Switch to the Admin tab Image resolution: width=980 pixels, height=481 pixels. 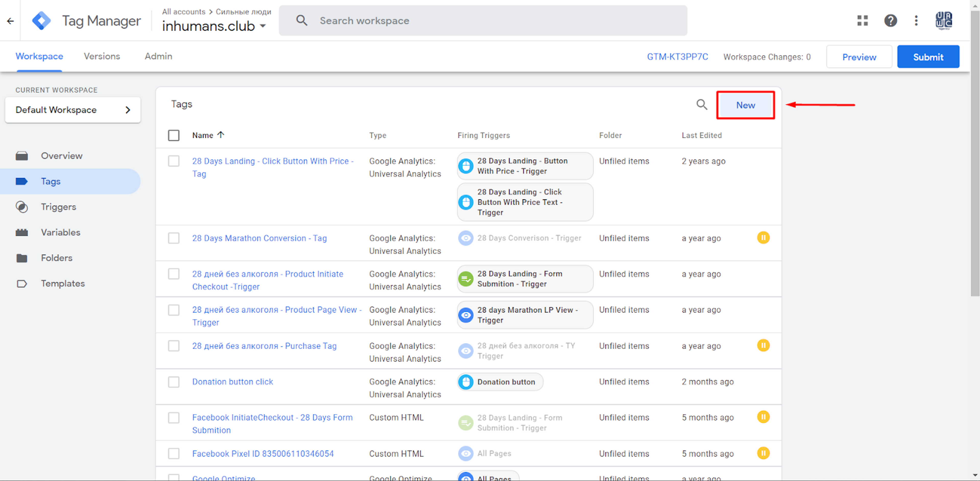(x=158, y=56)
